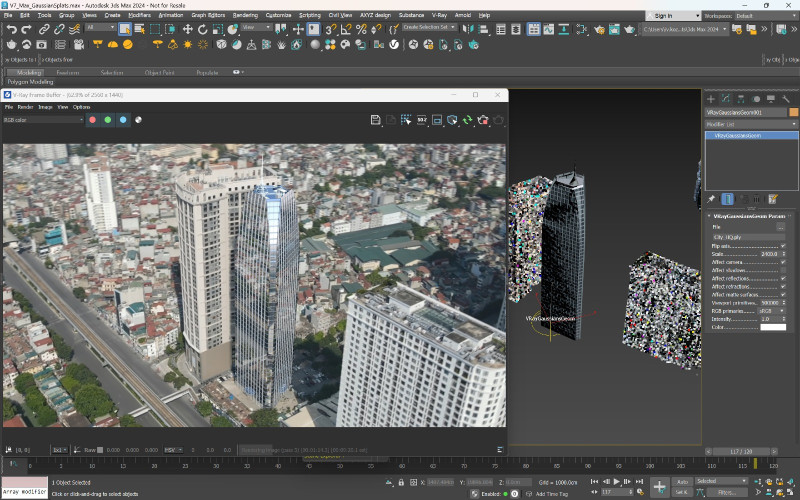Click V-Ray physical camera icon
This screenshot has width=800, height=500.
click(x=79, y=45)
